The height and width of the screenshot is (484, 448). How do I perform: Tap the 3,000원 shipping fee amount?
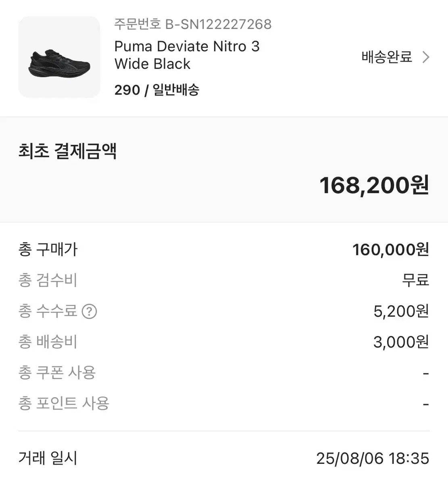[x=401, y=342]
